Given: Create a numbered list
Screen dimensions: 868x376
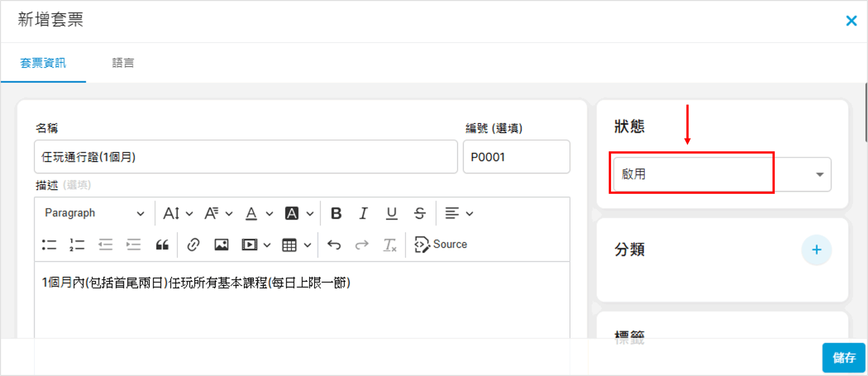Looking at the screenshot, I should [x=77, y=245].
